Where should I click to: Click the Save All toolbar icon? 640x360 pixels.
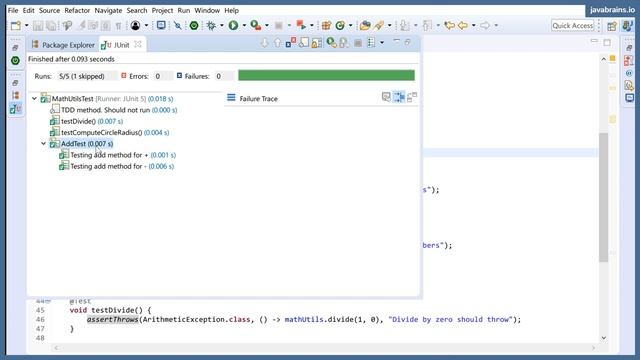[51, 25]
